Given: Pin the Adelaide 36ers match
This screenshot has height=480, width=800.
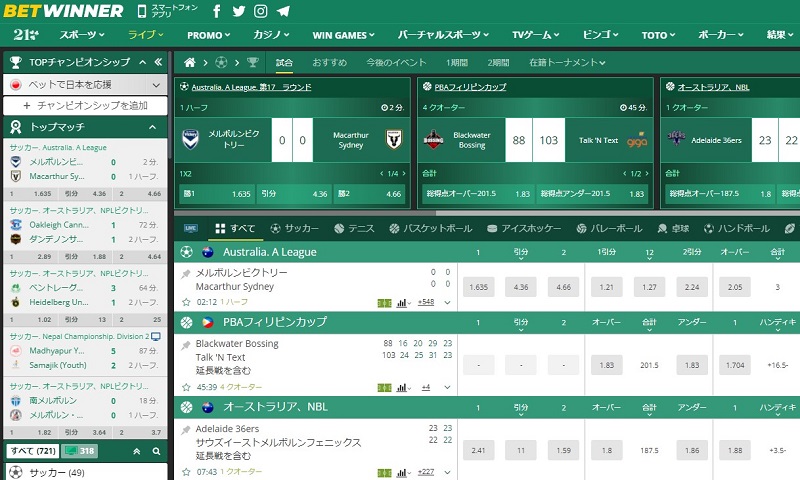Looking at the screenshot, I should (186, 430).
